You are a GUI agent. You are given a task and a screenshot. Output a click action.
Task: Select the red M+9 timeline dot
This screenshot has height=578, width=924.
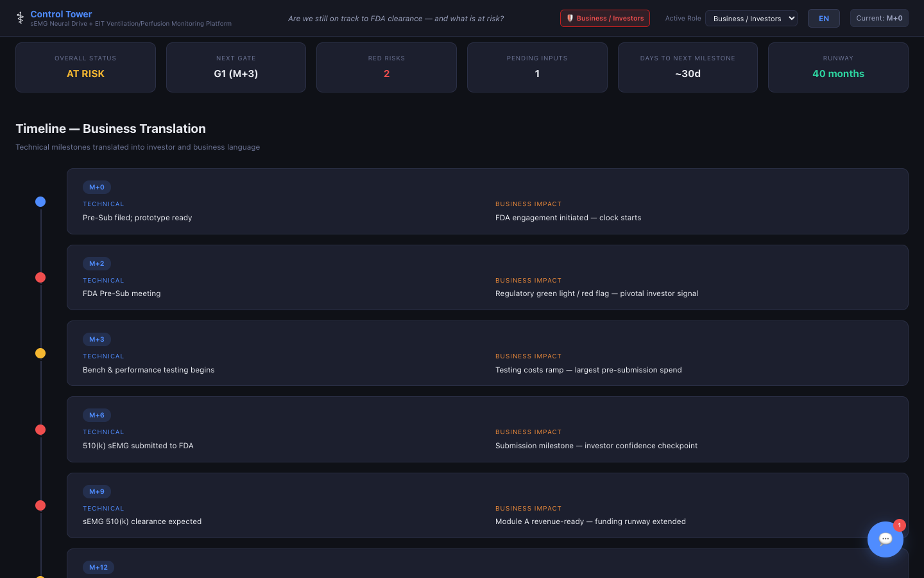tap(40, 505)
